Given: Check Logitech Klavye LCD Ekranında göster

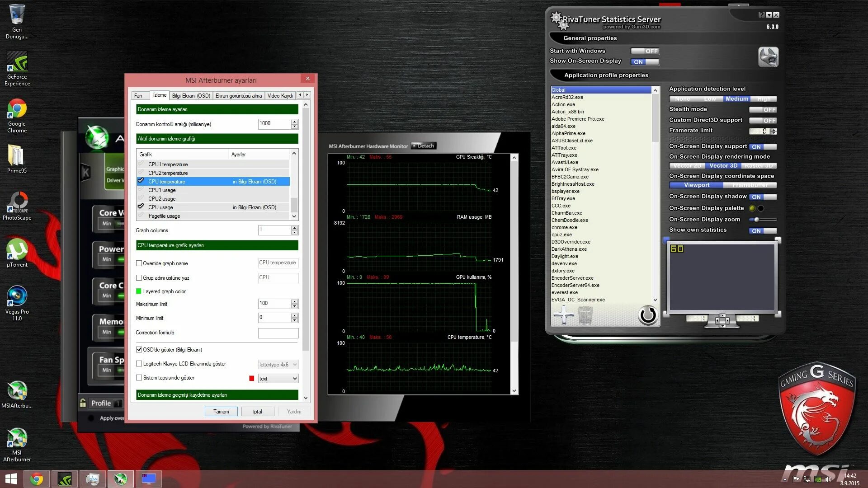Looking at the screenshot, I should coord(139,364).
